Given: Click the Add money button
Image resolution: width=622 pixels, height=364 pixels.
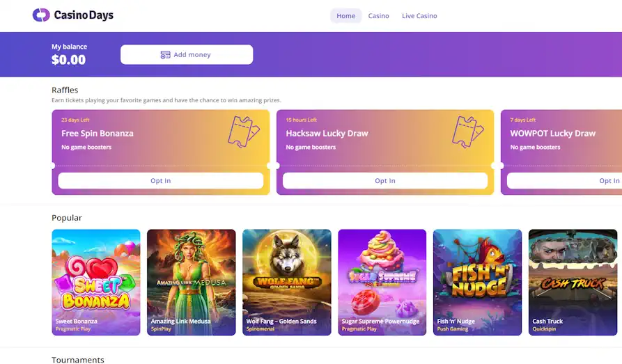Looking at the screenshot, I should 187,55.
